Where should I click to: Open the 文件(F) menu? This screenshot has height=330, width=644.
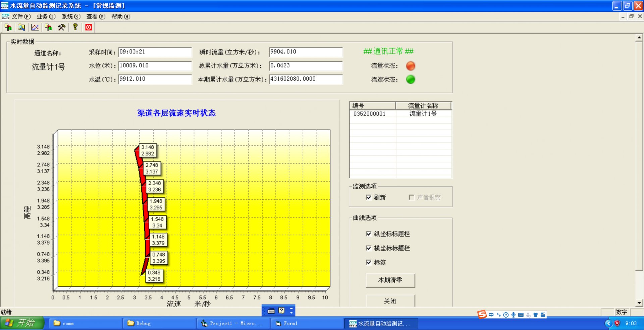[x=21, y=16]
